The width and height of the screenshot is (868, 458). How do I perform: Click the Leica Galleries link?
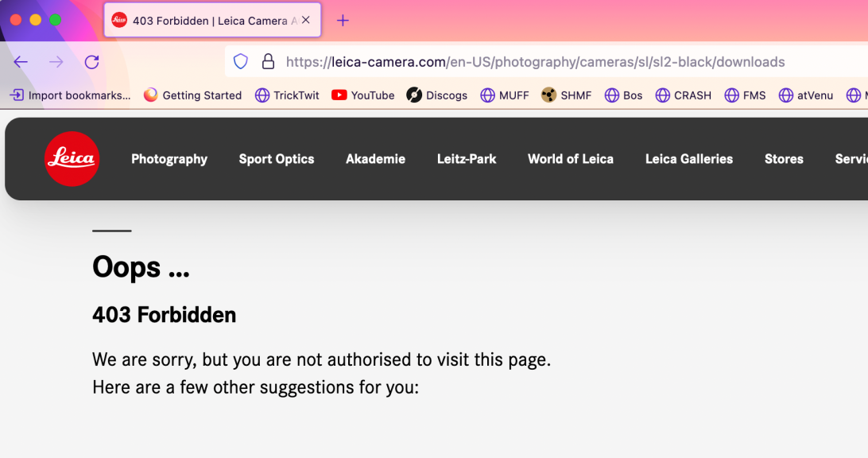click(689, 159)
